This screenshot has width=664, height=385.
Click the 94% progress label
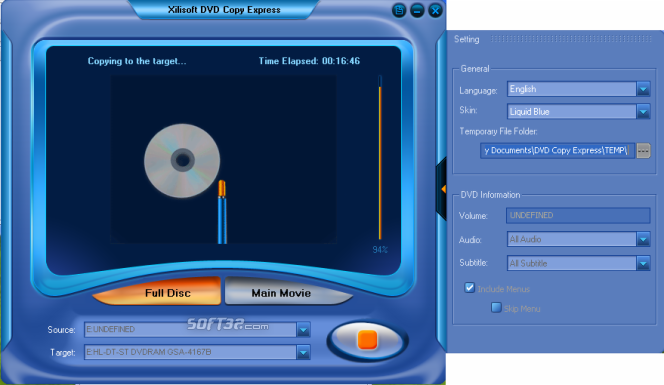[x=380, y=250]
